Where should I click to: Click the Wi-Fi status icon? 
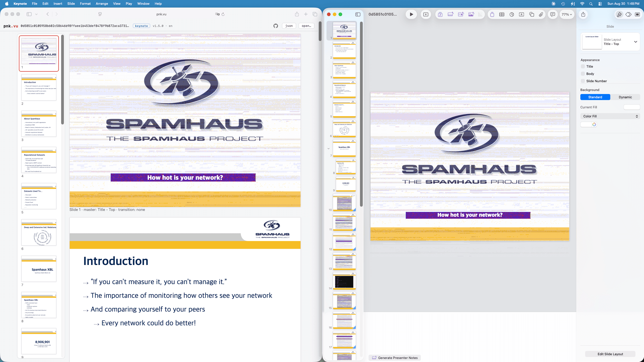(x=582, y=4)
